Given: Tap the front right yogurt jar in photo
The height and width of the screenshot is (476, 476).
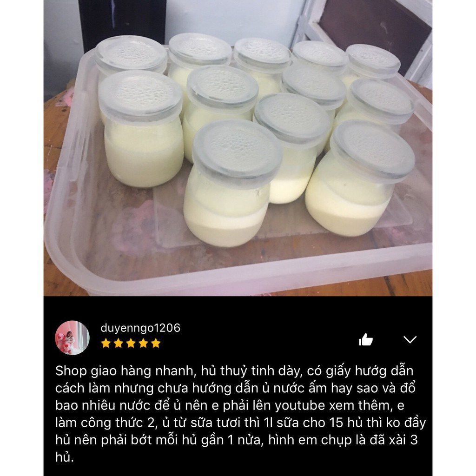Looking at the screenshot, I should (x=360, y=178).
